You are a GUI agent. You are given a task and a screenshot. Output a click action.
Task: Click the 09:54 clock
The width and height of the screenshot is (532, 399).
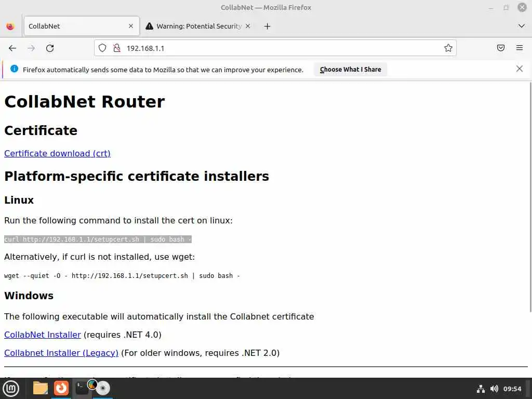point(512,389)
